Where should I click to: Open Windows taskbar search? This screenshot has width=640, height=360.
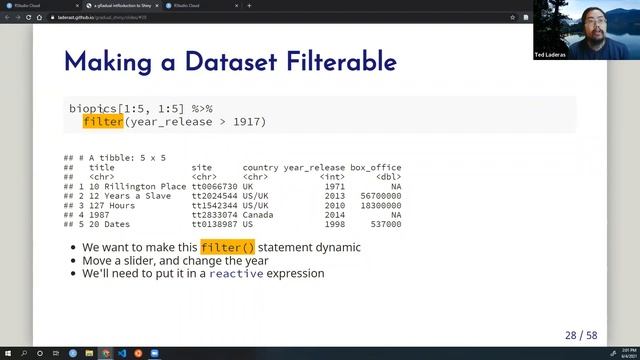click(x=24, y=353)
